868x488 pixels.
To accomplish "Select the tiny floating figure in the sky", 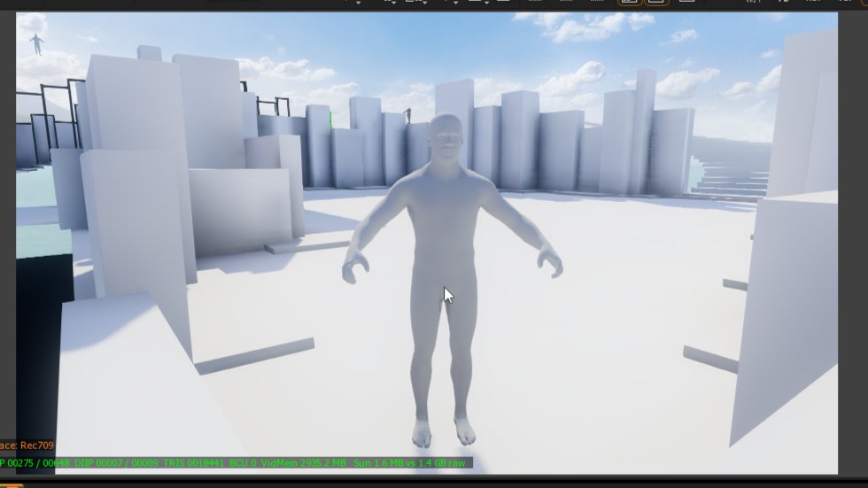I will pos(36,43).
